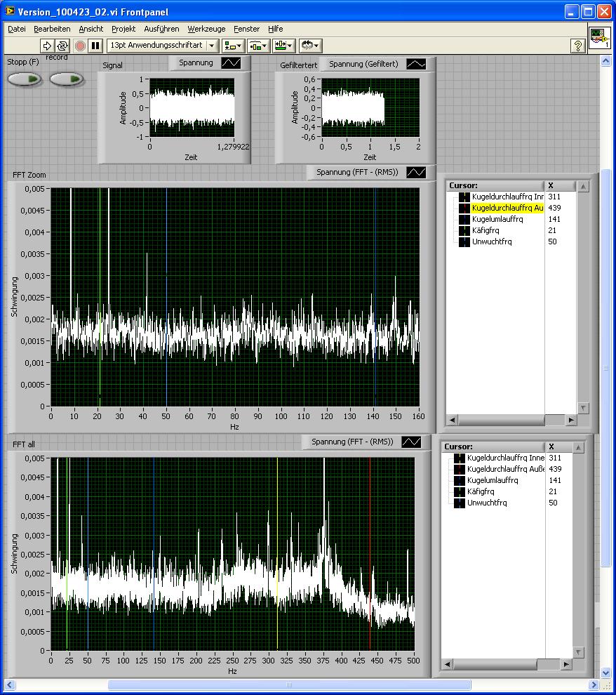This screenshot has width=616, height=695.
Task: Click the Spannung plot legend icon
Action: [x=231, y=63]
